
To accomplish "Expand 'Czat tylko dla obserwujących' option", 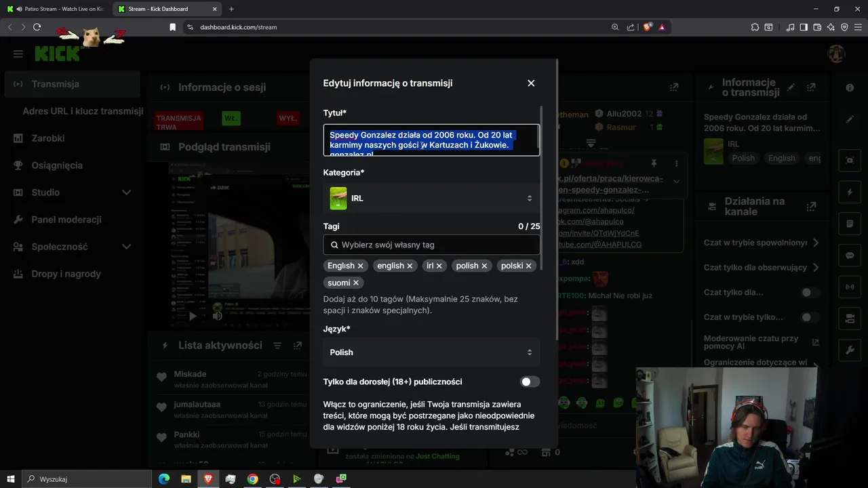I will click(762, 268).
